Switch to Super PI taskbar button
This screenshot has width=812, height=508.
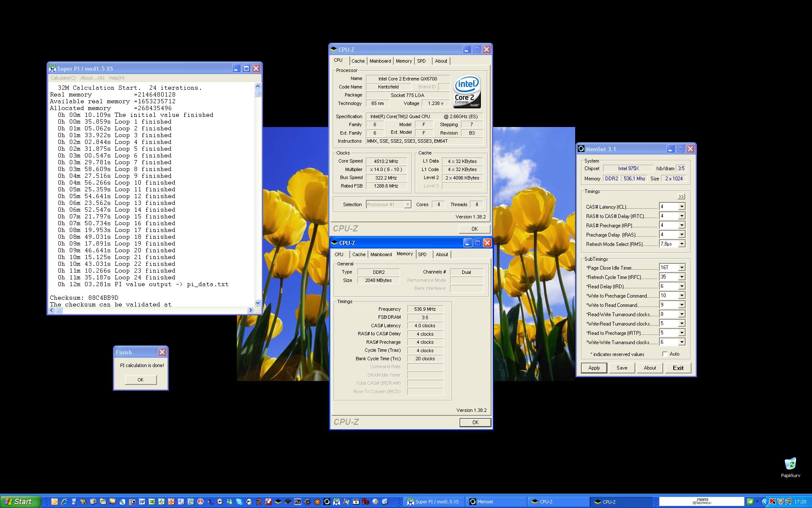tap(434, 502)
